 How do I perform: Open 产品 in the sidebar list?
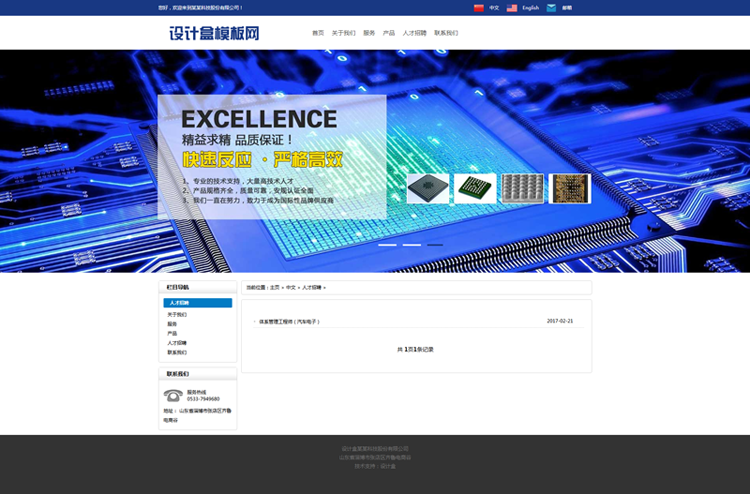(x=172, y=333)
